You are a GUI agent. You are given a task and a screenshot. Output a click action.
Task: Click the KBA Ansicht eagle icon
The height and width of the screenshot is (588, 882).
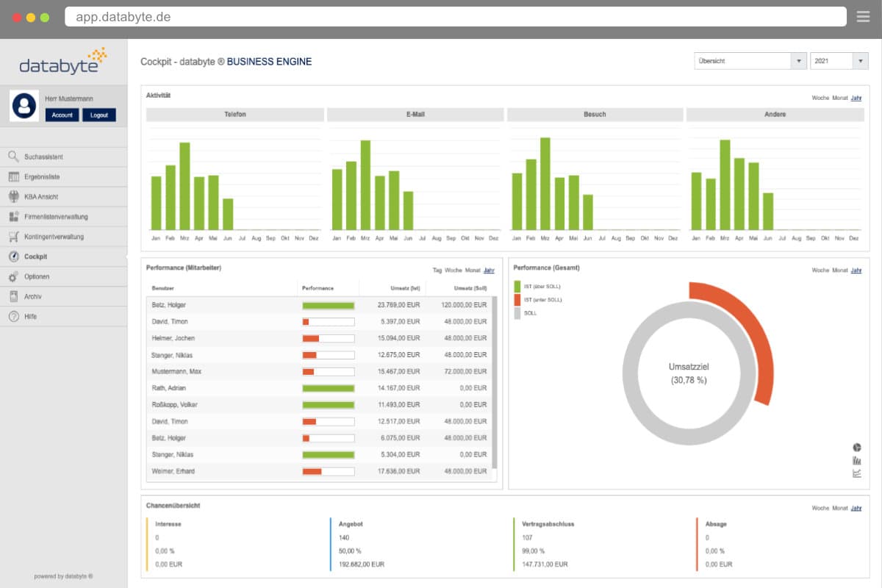13,196
